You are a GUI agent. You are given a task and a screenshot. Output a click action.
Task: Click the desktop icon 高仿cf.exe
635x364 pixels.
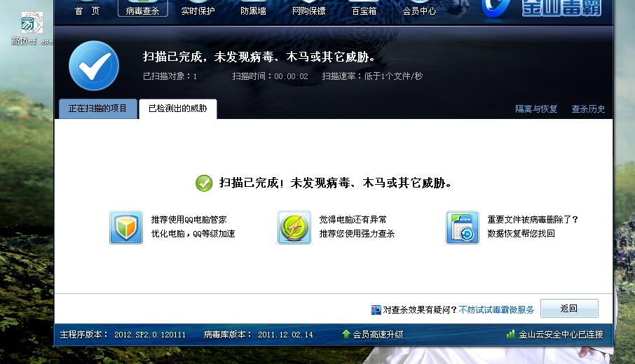32,28
